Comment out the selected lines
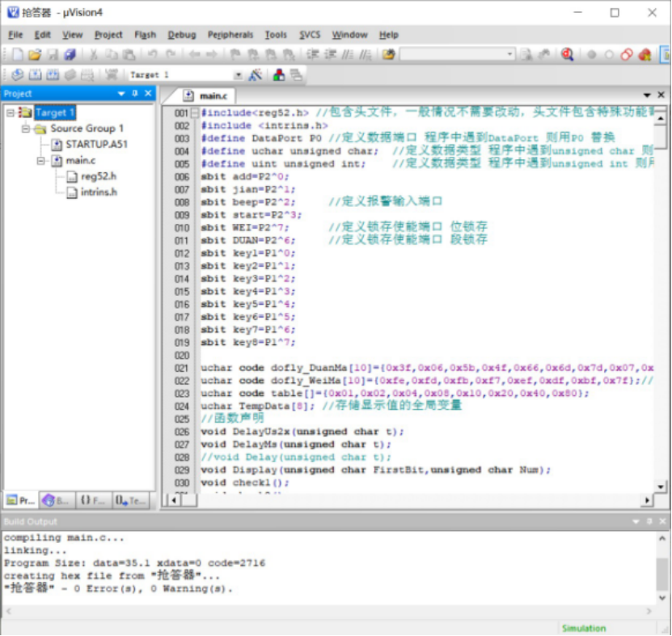This screenshot has width=672, height=636. point(347,54)
